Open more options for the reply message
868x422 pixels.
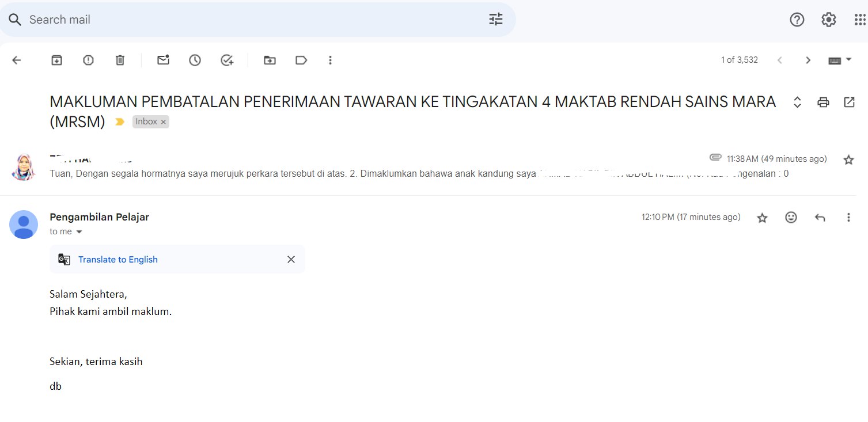(x=848, y=218)
